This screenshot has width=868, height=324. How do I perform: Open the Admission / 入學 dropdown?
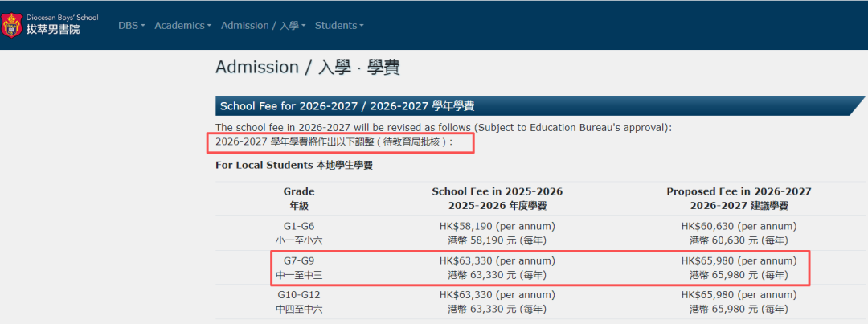click(263, 26)
